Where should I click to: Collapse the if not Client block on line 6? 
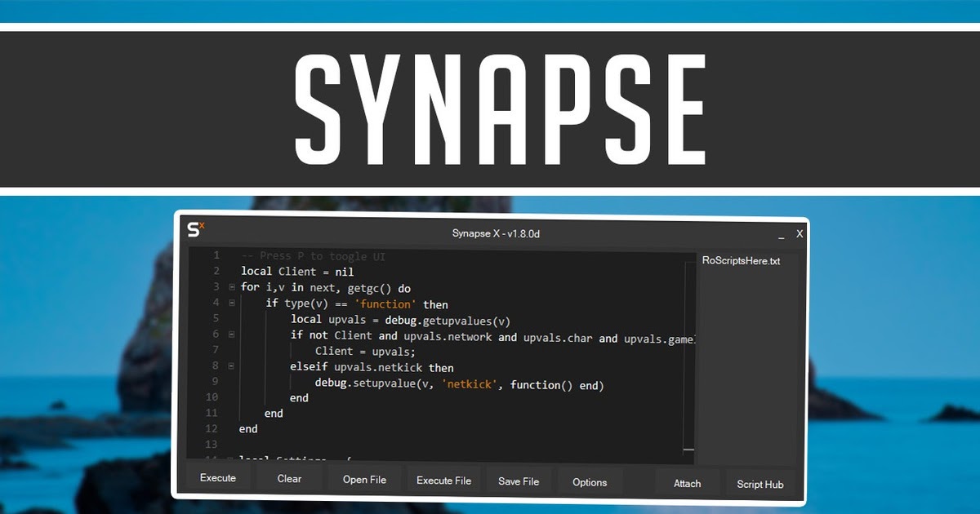(x=232, y=335)
